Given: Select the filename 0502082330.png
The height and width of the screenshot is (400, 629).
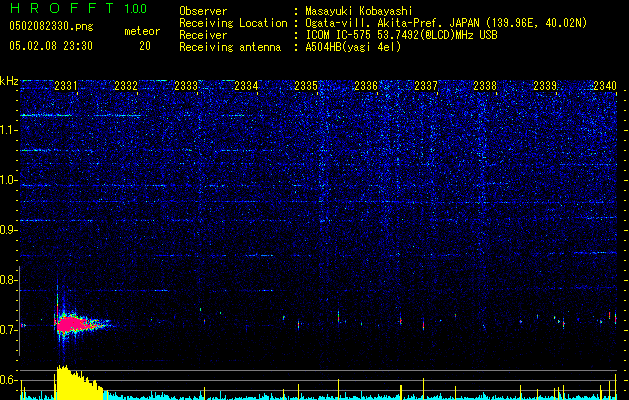Looking at the screenshot, I should [51, 26].
